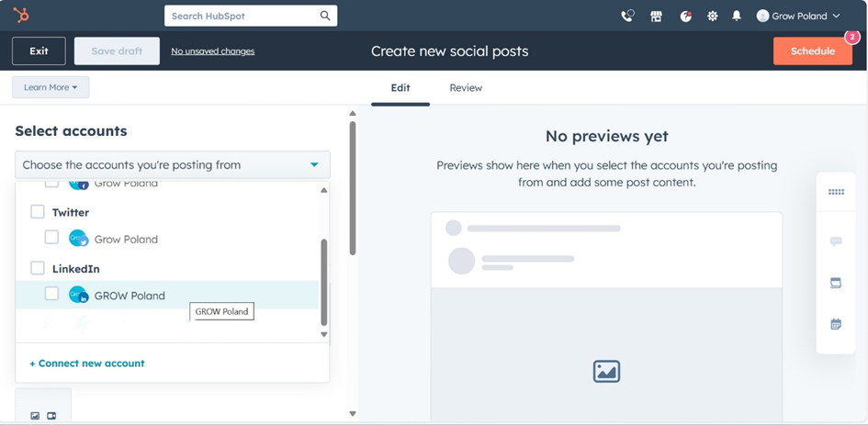Expand the Learn More dropdown
Viewport: 868px width, 425px height.
pyautogui.click(x=51, y=87)
